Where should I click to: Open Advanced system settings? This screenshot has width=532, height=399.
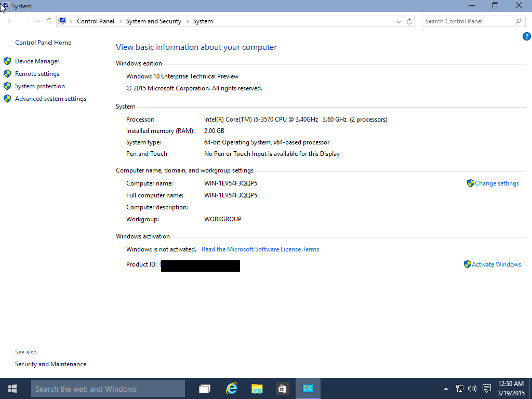tap(50, 99)
